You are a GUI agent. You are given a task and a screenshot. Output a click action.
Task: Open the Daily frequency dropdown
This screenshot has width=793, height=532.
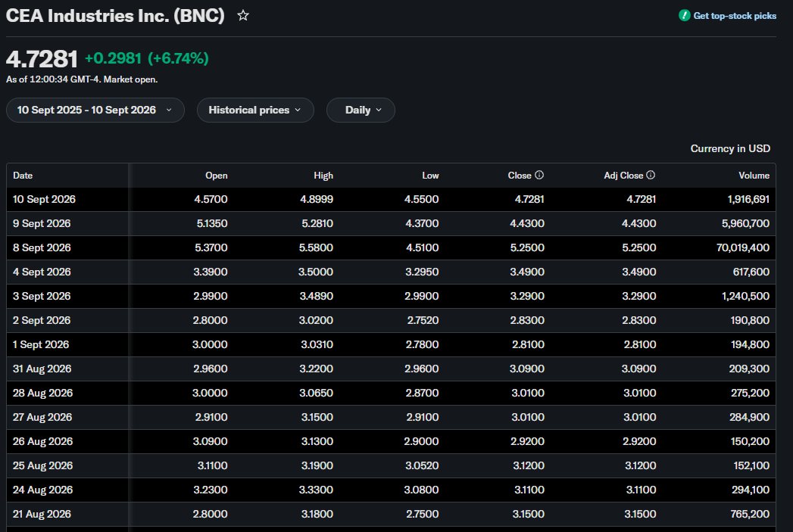(361, 110)
